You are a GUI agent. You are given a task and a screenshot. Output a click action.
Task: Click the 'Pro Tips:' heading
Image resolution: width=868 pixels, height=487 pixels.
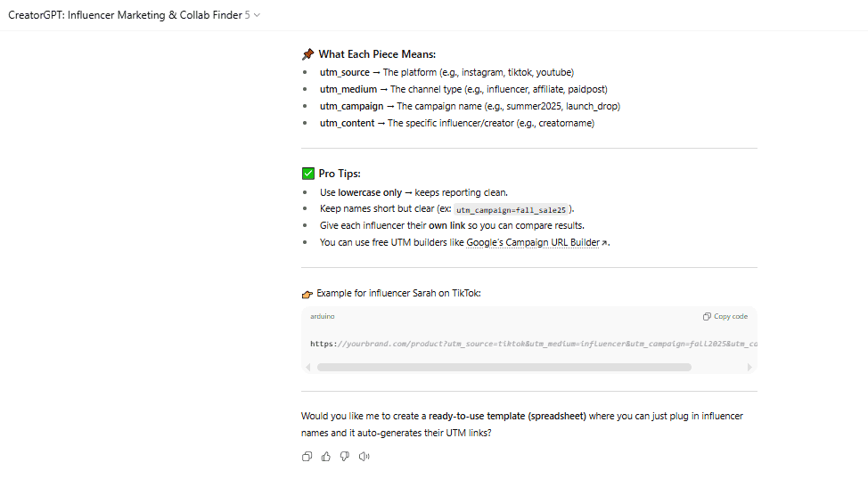coord(340,174)
